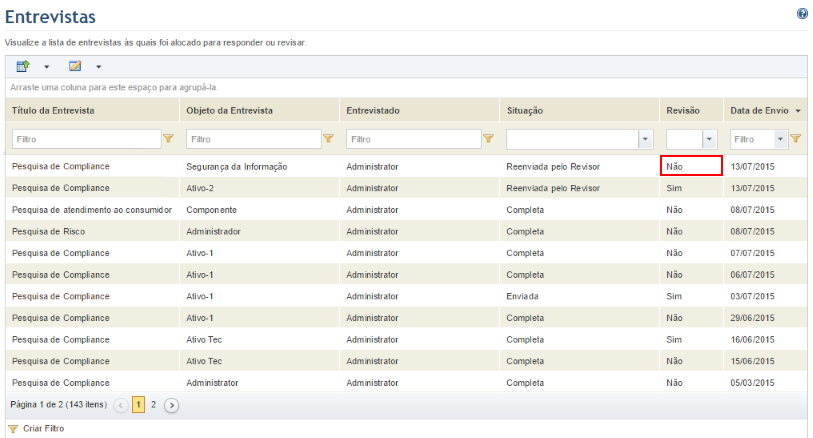This screenshot has height=438, width=813.
Task: Click filter funnel icon for Entrevistado column
Action: click(488, 138)
